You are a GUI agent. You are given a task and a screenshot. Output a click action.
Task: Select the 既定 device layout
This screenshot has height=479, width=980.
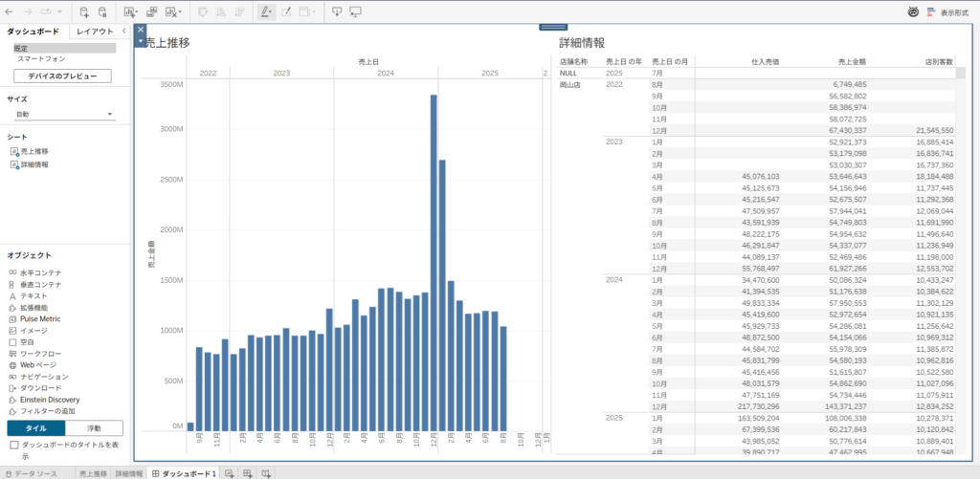click(65, 48)
